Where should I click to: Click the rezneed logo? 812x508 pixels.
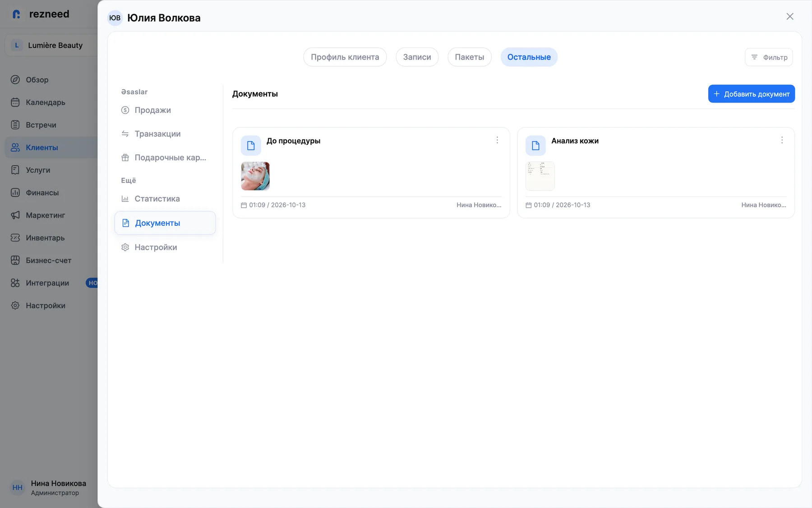click(41, 14)
